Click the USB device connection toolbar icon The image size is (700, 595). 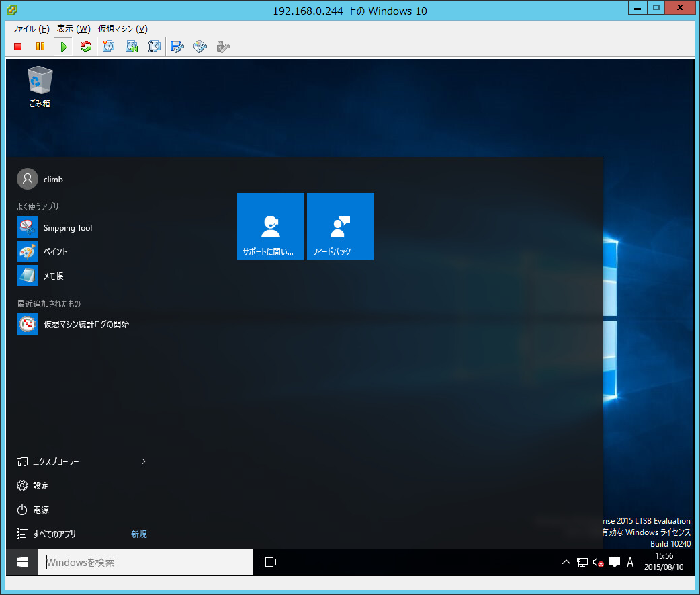(x=223, y=46)
